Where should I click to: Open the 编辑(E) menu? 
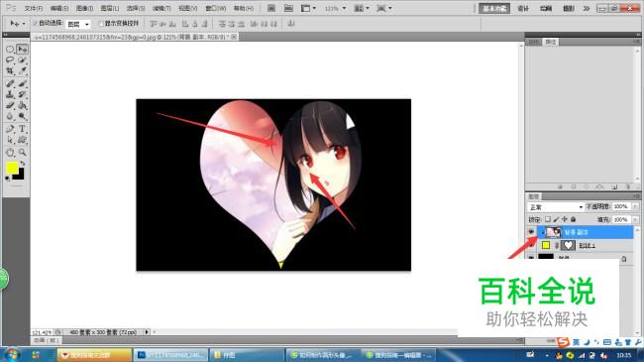point(59,8)
